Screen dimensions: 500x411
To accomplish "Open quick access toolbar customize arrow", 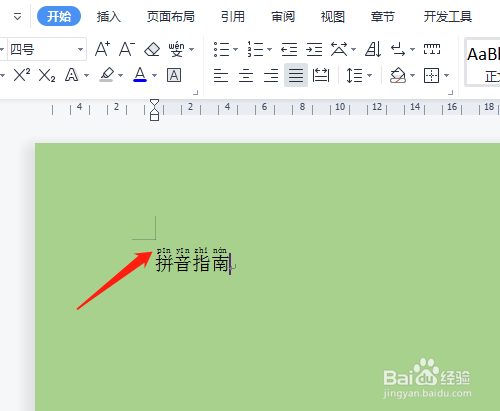I will pos(17,16).
